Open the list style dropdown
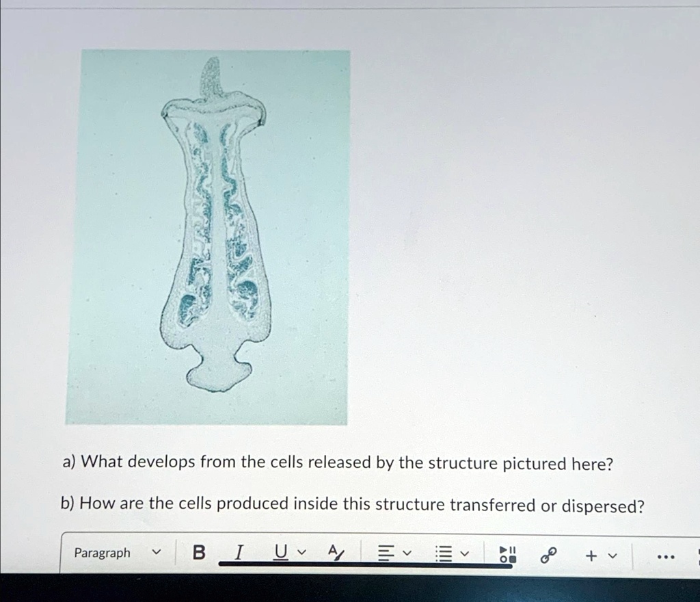700x602 pixels. [x=463, y=554]
